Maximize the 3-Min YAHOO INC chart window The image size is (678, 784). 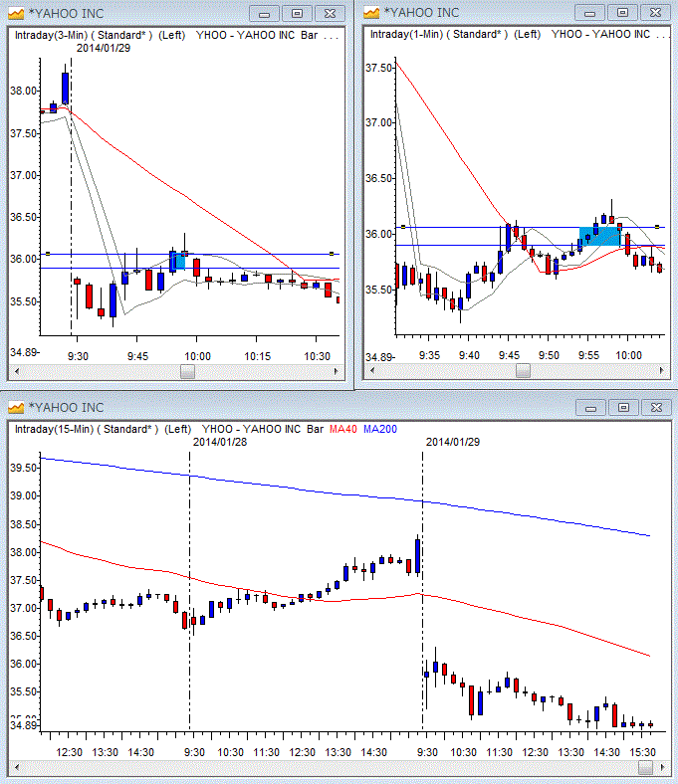tap(297, 14)
